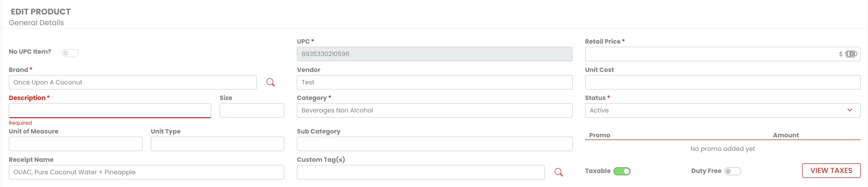Click the Receipt Name input field
This screenshot has width=868, height=187.
[146, 172]
